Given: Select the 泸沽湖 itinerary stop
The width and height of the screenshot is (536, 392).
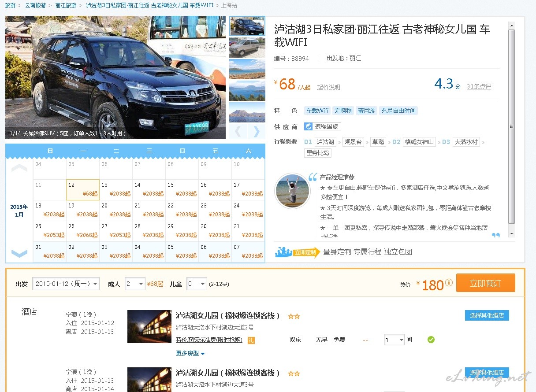Looking at the screenshot, I should pos(325,142).
